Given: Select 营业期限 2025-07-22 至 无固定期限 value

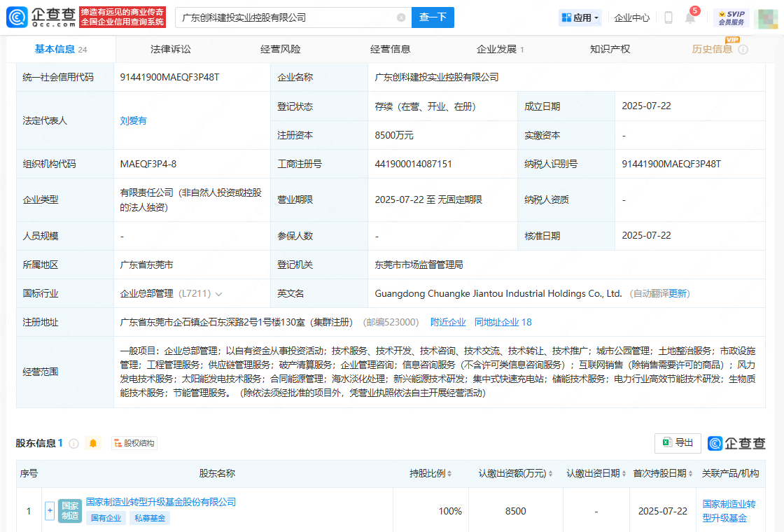Looking at the screenshot, I should [428, 199].
